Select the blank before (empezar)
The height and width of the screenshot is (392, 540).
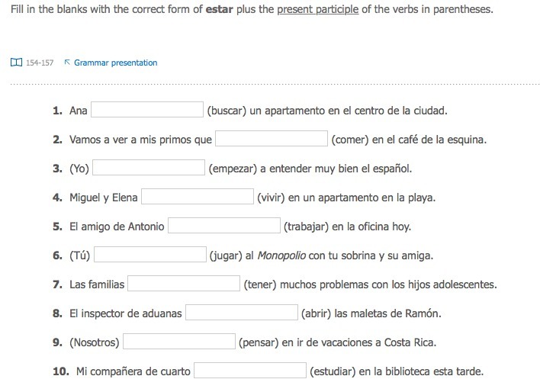click(x=149, y=169)
